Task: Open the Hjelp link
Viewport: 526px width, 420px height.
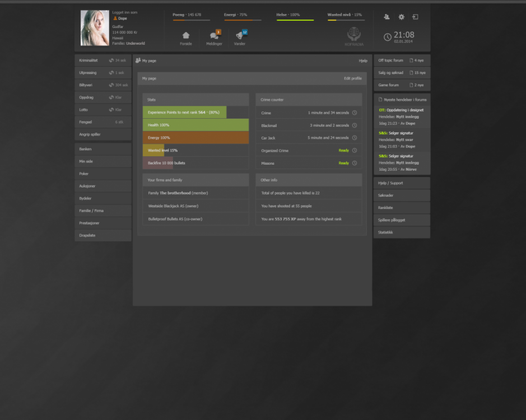Action: tap(363, 60)
